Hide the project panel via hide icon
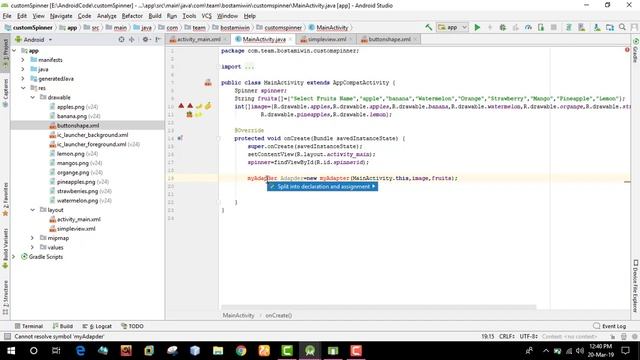The height and width of the screenshot is (360, 640). pos(158,40)
